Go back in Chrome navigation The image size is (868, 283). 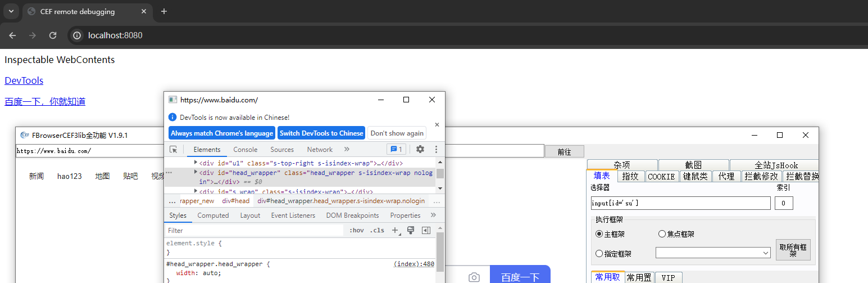12,35
